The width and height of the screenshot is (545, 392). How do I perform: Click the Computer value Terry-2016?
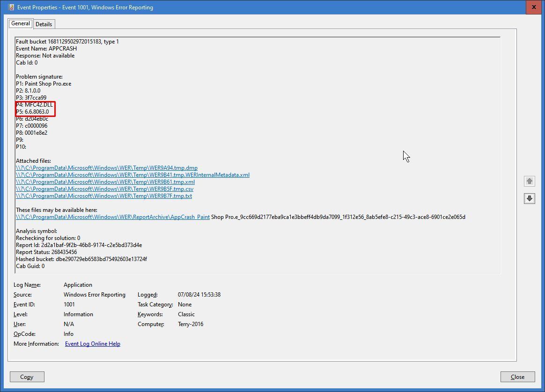(x=191, y=324)
